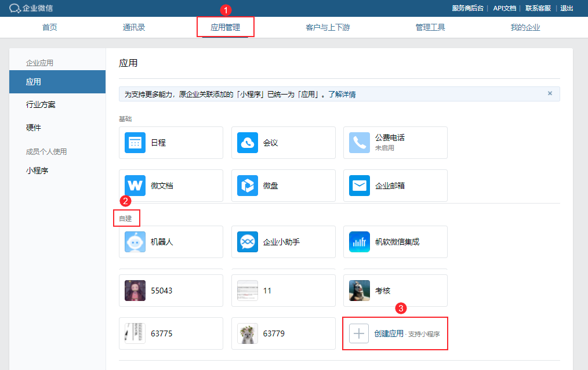Open the 帆软微信集成 chart icon
The width and height of the screenshot is (588, 370).
360,242
